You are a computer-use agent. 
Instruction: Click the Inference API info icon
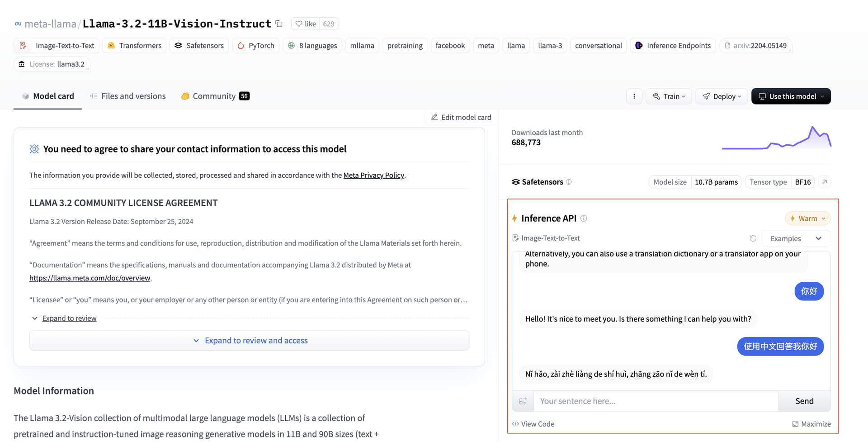584,218
